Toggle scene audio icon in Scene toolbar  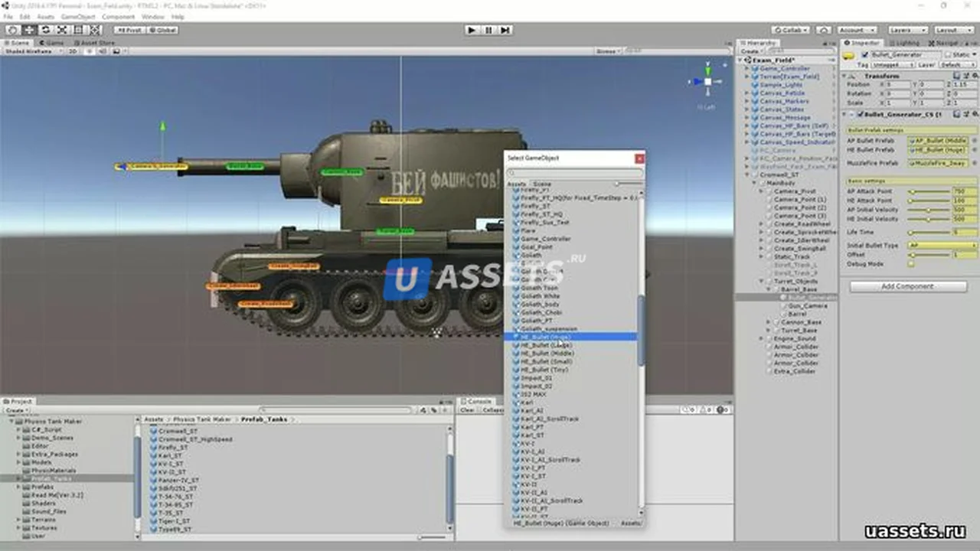pos(101,51)
